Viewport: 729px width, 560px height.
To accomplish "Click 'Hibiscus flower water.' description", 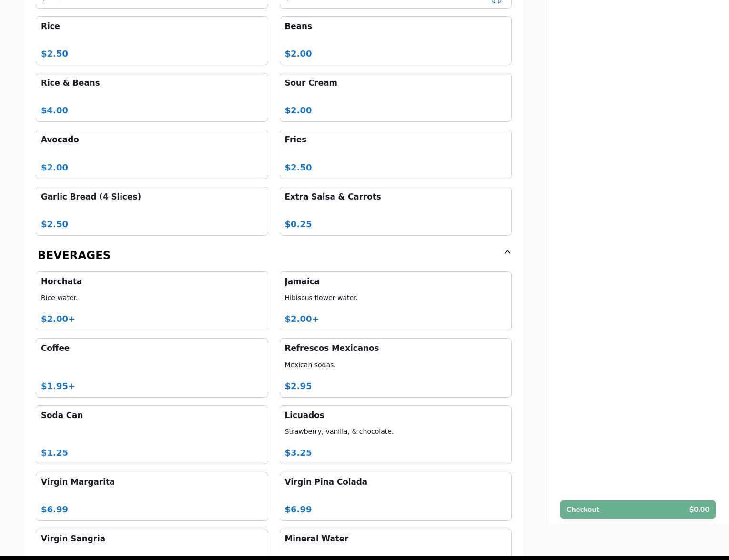I will coord(321,298).
